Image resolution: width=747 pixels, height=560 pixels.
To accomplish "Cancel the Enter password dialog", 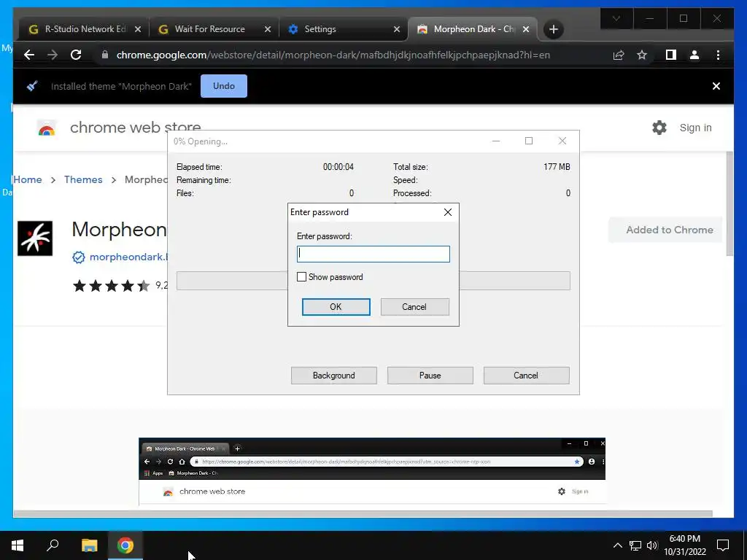I will [414, 307].
